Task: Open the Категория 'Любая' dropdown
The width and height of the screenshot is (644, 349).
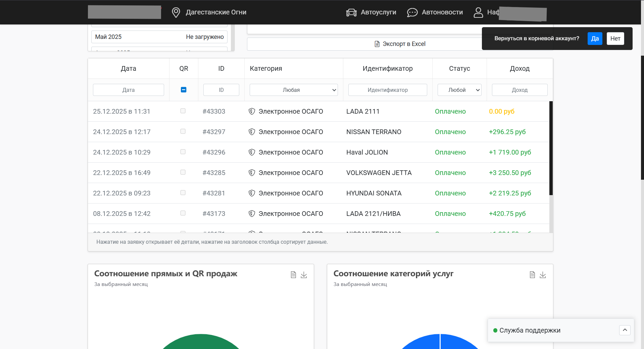Action: click(294, 90)
